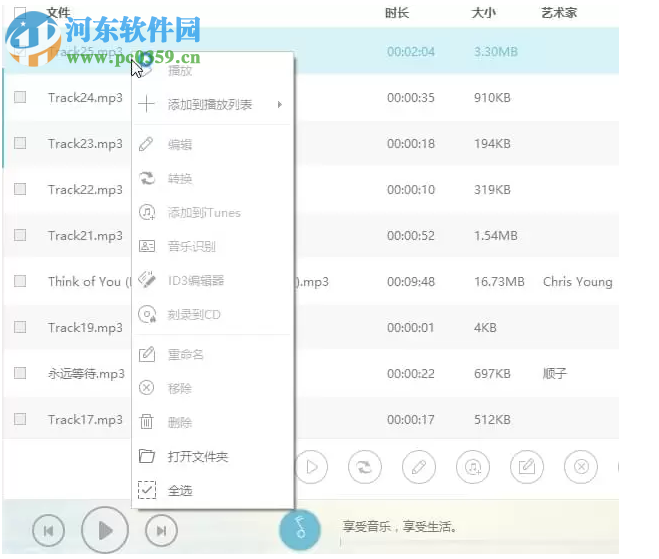
Task: Click the round convert toolbar button
Action: pyautogui.click(x=365, y=467)
